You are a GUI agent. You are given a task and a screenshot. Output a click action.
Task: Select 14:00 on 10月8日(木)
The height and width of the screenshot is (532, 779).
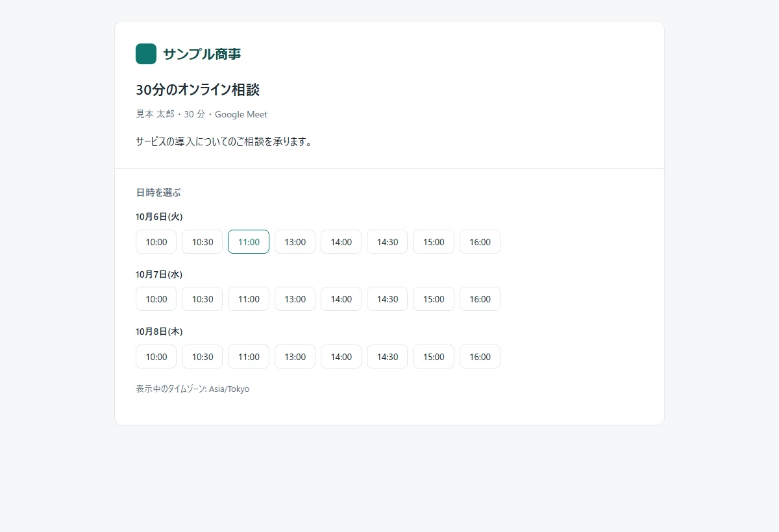pos(341,357)
